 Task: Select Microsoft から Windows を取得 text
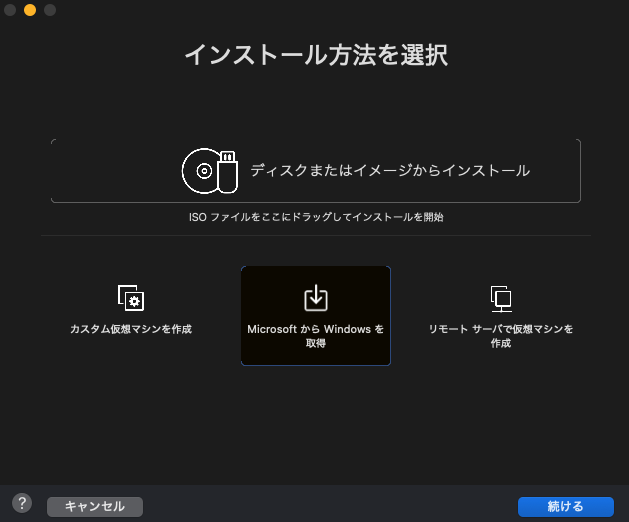[316, 335]
